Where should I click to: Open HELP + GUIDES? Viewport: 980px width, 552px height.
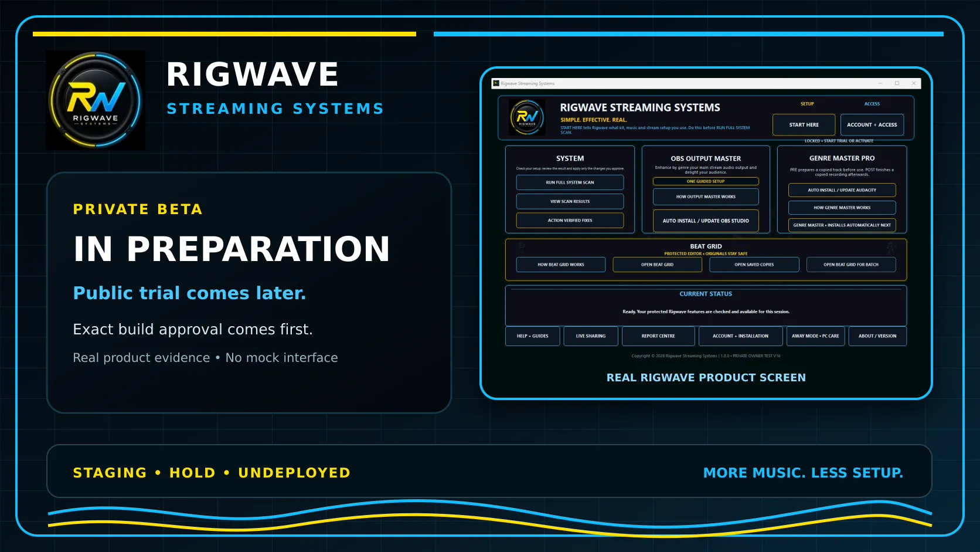click(532, 336)
